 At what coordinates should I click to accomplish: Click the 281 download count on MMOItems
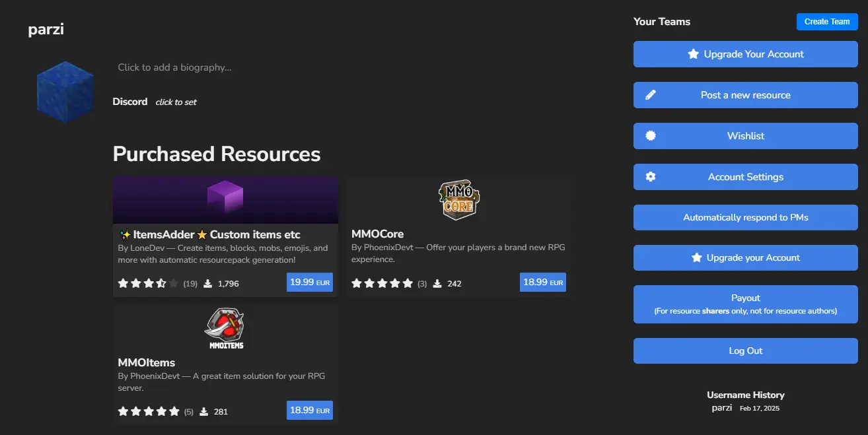click(221, 412)
